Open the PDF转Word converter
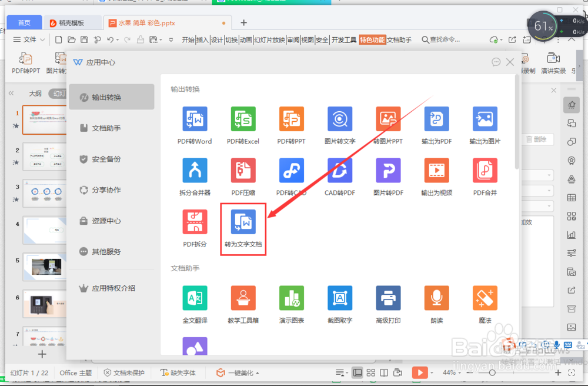588x386 pixels. (x=195, y=125)
